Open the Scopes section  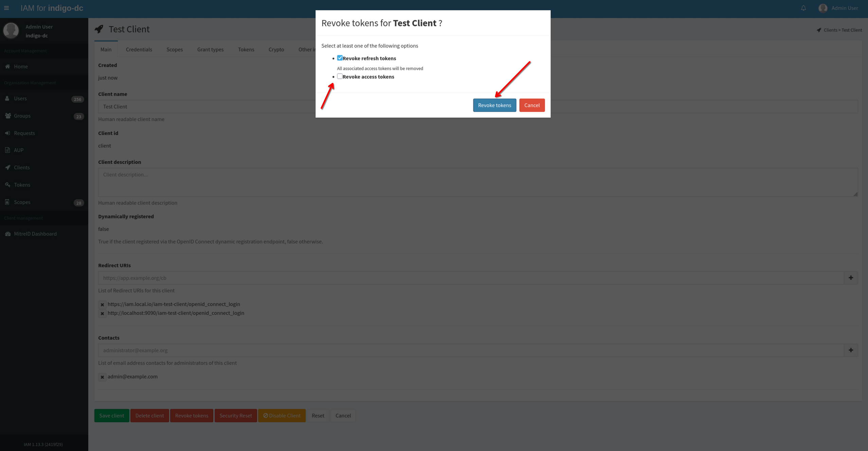22,202
